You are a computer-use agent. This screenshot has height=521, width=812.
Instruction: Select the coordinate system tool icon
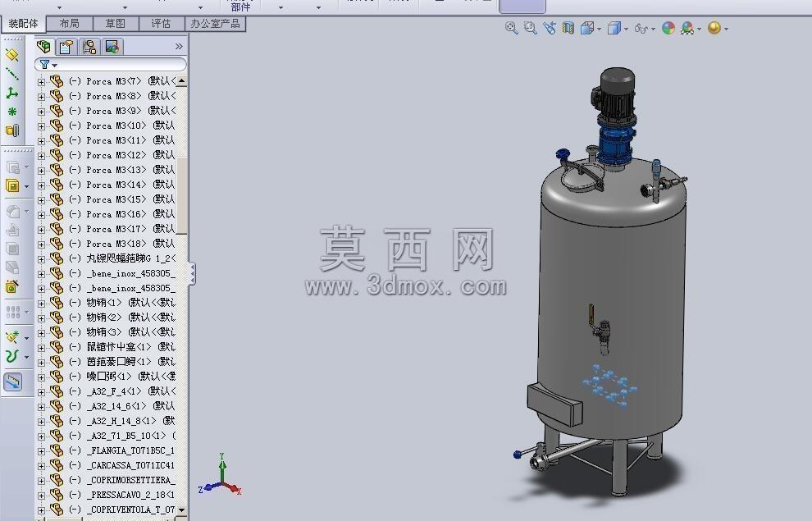12,94
